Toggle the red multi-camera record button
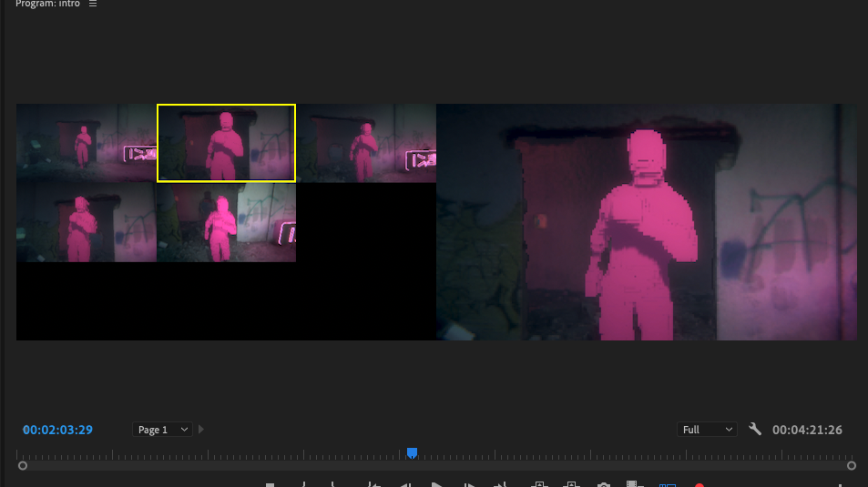 click(700, 484)
